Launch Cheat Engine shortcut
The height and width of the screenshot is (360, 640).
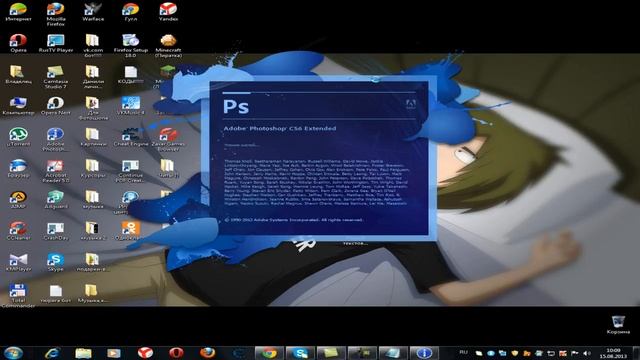click(131, 138)
